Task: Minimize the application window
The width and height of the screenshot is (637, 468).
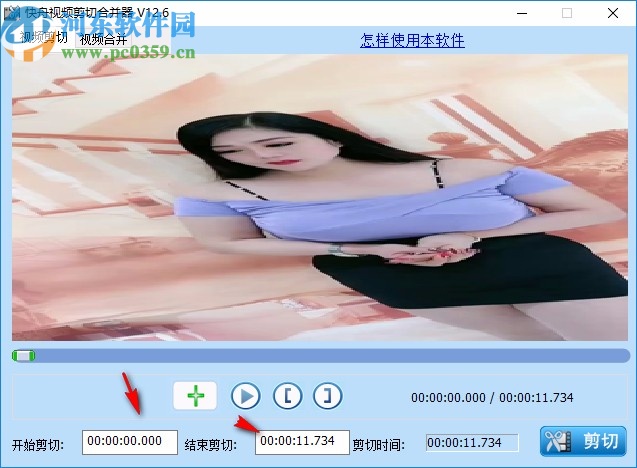Action: pyautogui.click(x=522, y=13)
